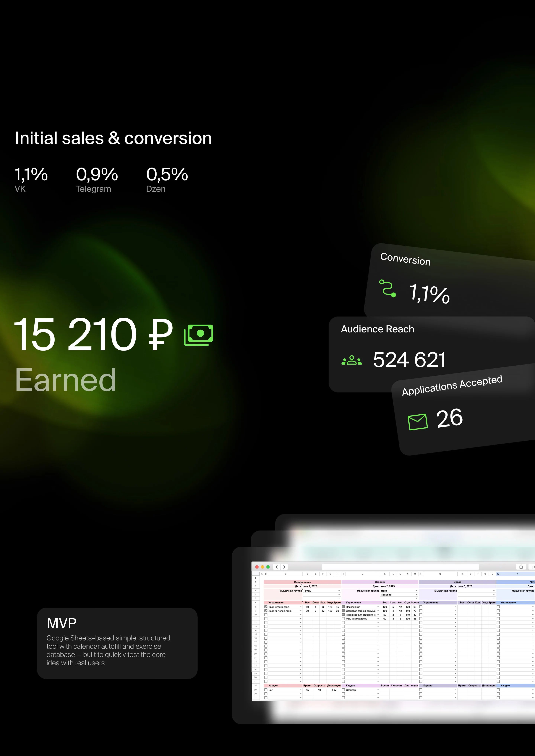
Task: Check the Жим узким хватом checkbox
Action: pyautogui.click(x=343, y=619)
